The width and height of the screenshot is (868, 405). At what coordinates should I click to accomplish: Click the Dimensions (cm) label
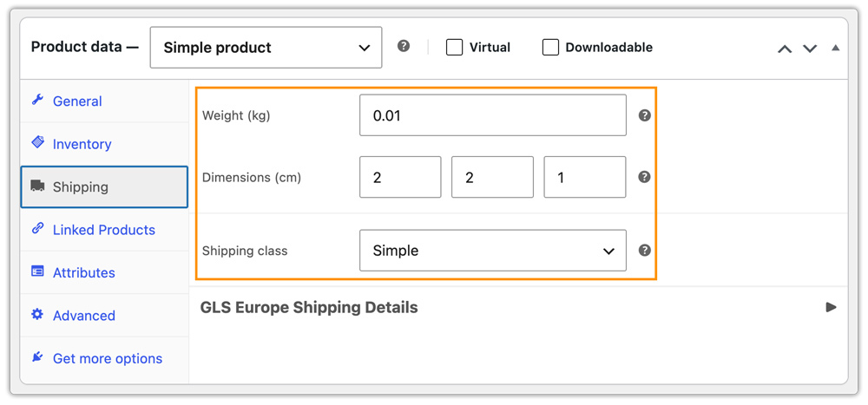pos(252,178)
